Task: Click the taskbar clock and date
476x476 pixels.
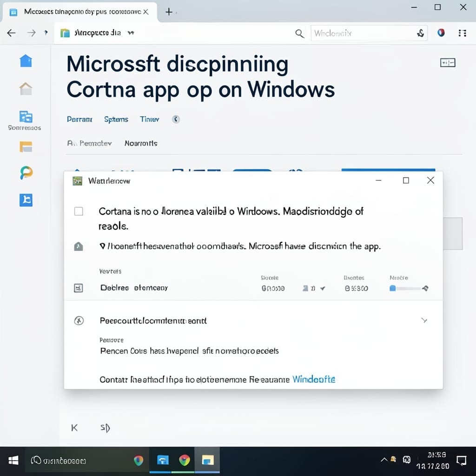Action: pyautogui.click(x=433, y=461)
